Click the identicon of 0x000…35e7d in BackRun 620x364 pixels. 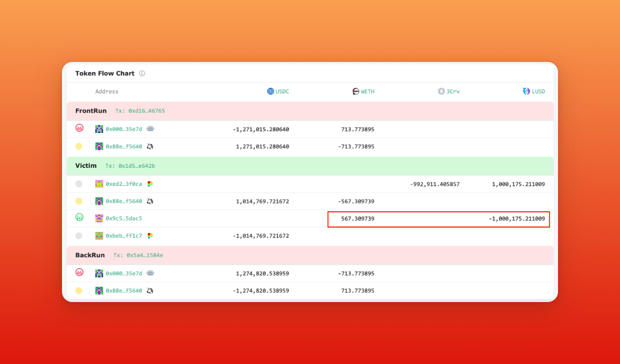pos(99,273)
